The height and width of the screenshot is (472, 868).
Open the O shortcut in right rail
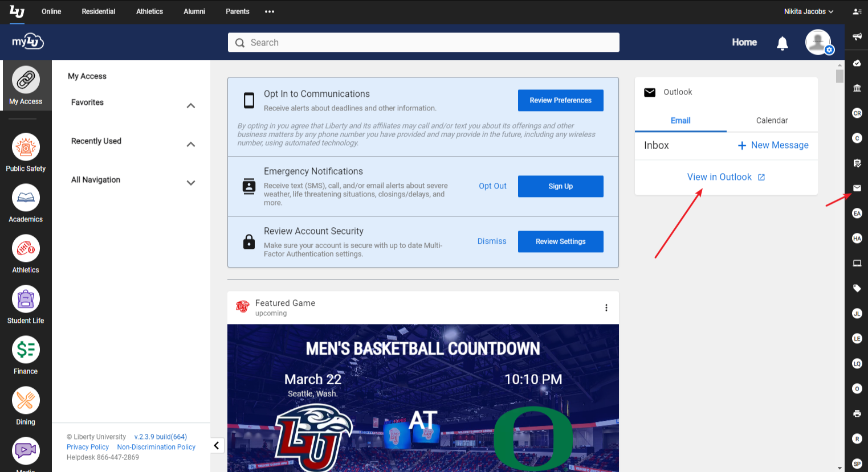click(x=857, y=388)
